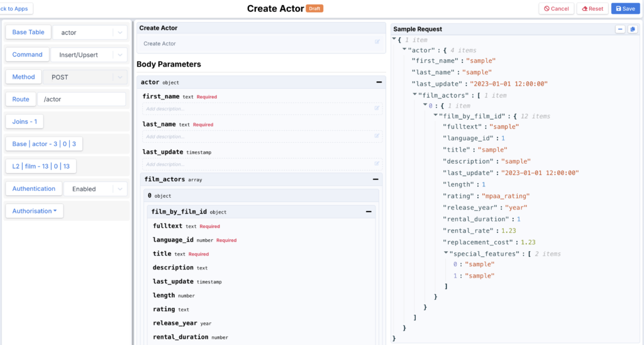Open the Base Table actor dropdown

pos(119,32)
